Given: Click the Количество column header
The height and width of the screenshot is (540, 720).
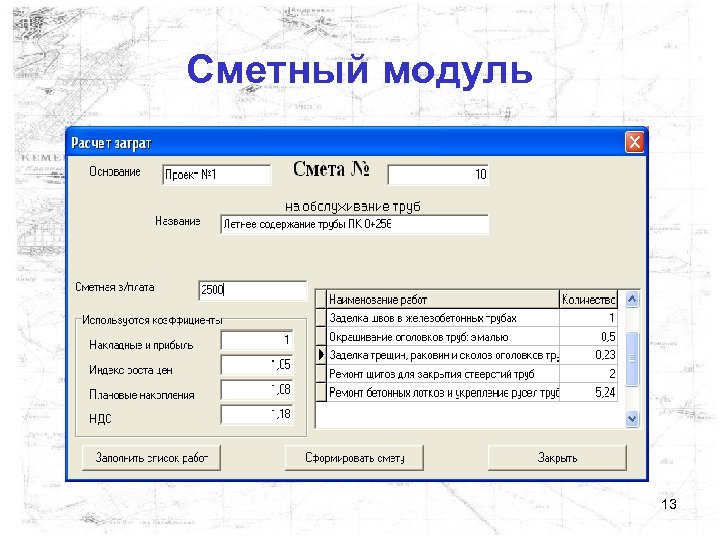Looking at the screenshot, I should click(588, 300).
